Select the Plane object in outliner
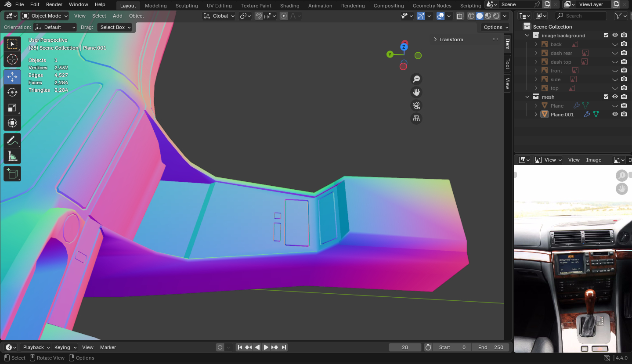This screenshot has height=364, width=632. click(x=557, y=105)
